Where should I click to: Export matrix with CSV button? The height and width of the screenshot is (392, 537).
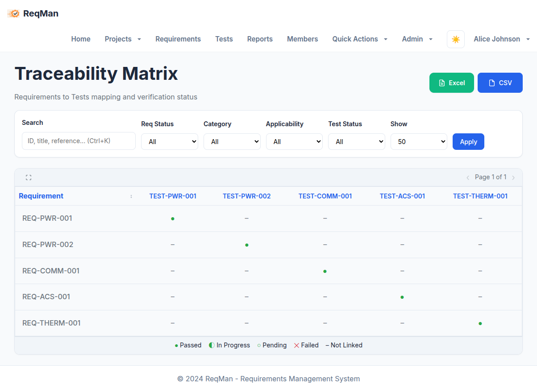pyautogui.click(x=500, y=83)
